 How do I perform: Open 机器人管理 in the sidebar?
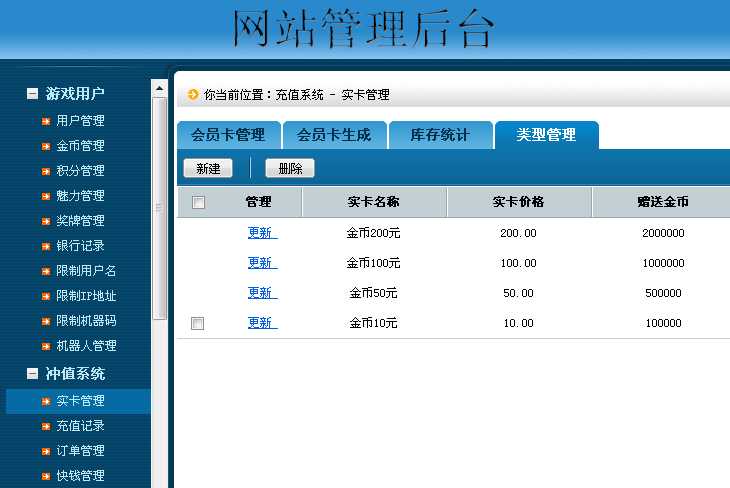pyautogui.click(x=86, y=346)
